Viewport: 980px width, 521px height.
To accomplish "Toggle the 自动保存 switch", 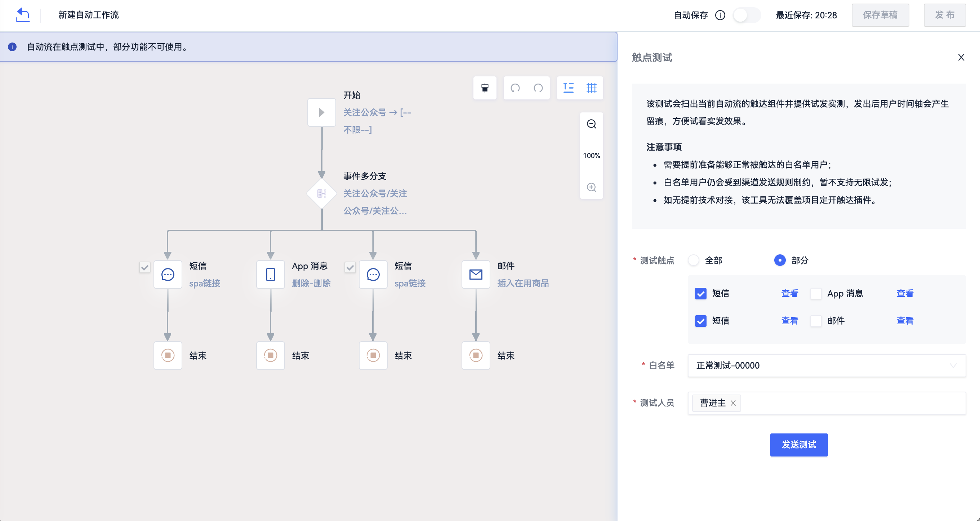I will tap(747, 15).
